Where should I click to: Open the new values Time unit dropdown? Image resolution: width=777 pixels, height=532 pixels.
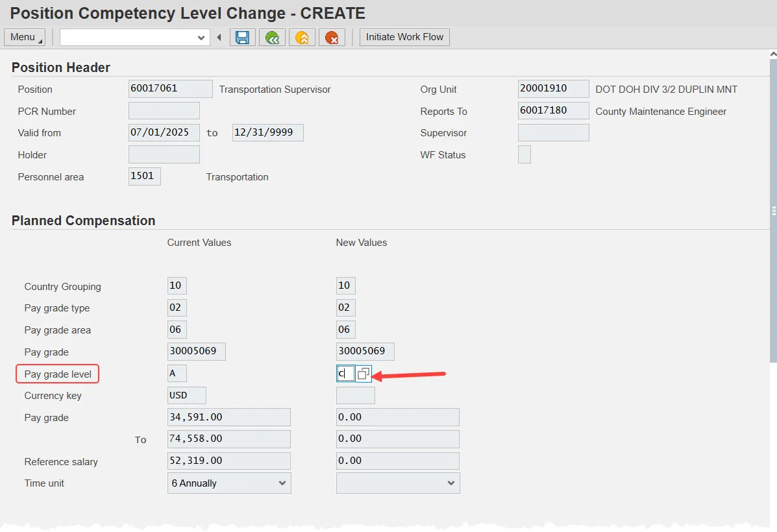pos(397,483)
